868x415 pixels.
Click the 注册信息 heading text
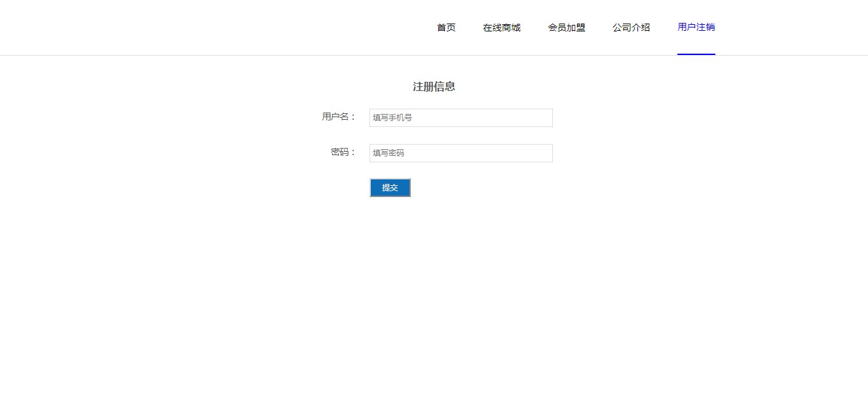coord(434,86)
